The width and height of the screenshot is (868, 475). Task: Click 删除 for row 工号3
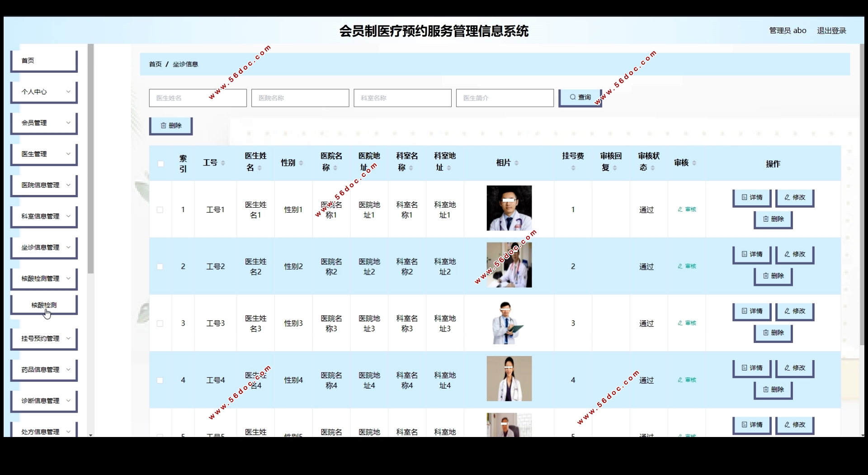pos(773,333)
